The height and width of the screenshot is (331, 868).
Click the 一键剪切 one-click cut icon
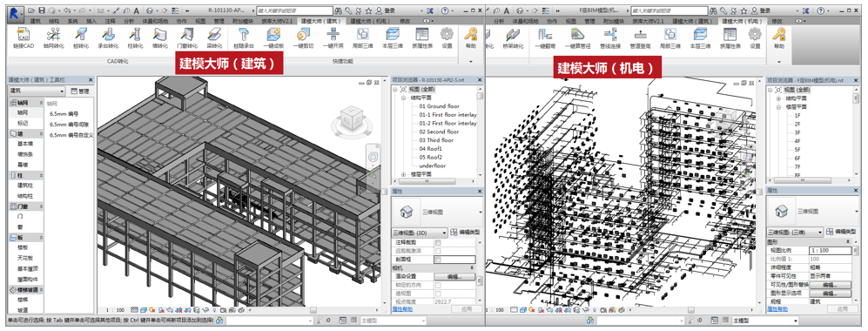(x=303, y=37)
